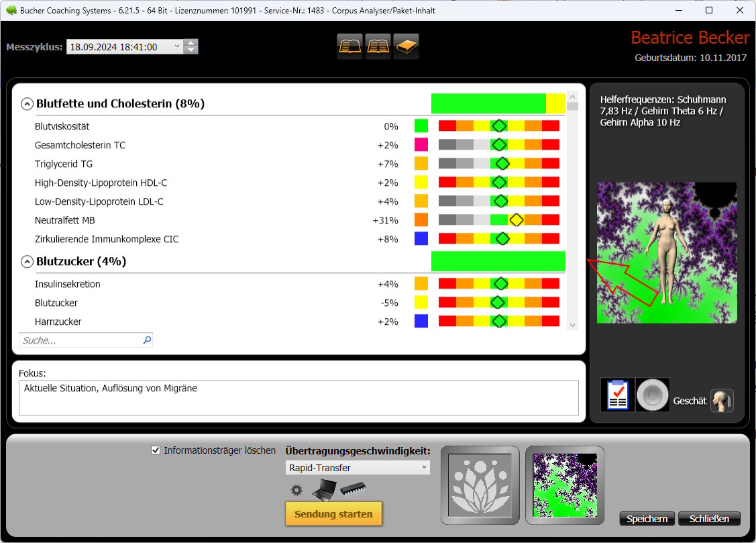Select the High-Density-Lipoprotein HDL-C row label
The image size is (756, 543).
[101, 183]
